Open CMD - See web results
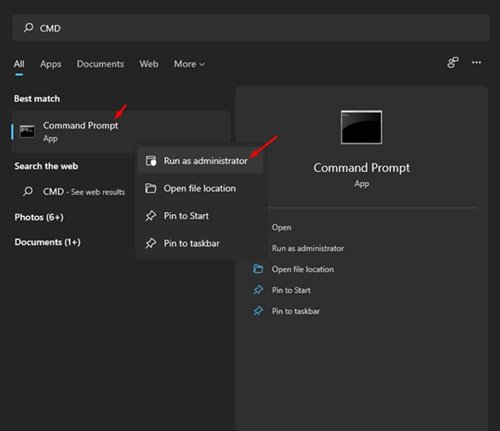 [74, 192]
